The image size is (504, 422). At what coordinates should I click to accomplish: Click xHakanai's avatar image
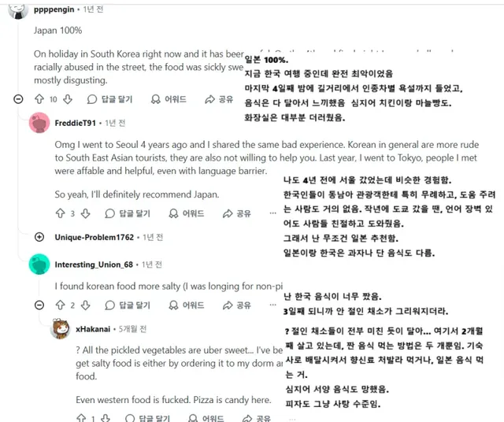60,329
